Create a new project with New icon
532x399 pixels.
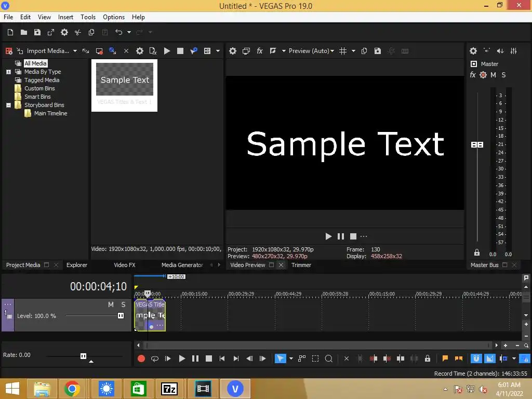(10, 32)
